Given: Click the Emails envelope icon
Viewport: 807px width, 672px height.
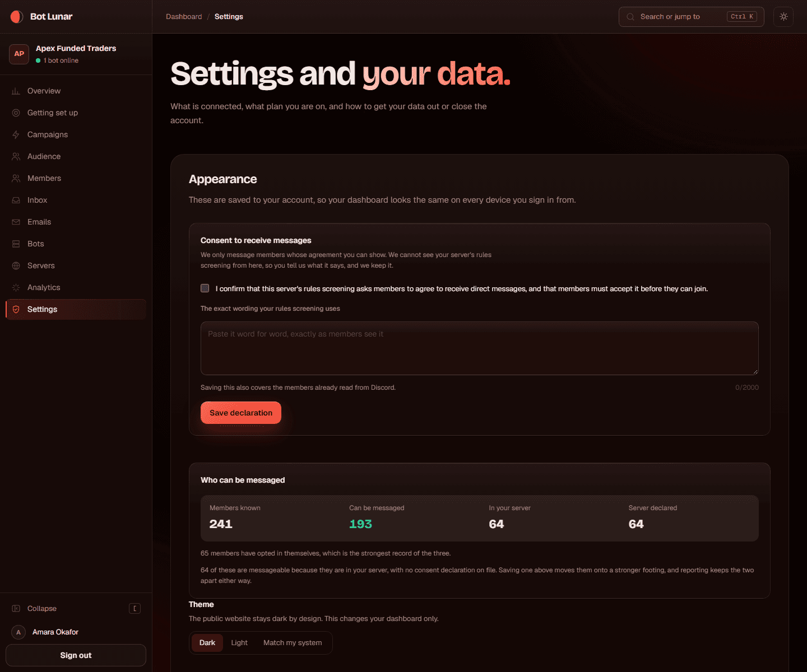Looking at the screenshot, I should [16, 222].
